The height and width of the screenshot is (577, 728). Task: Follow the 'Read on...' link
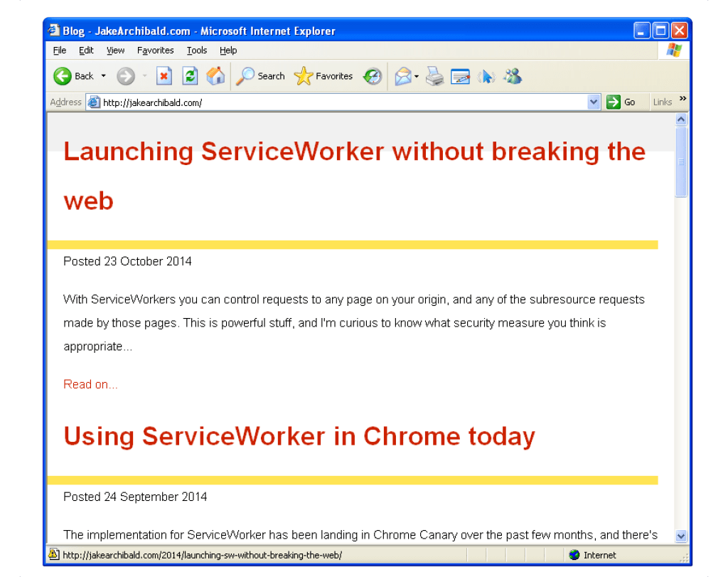[x=90, y=384]
